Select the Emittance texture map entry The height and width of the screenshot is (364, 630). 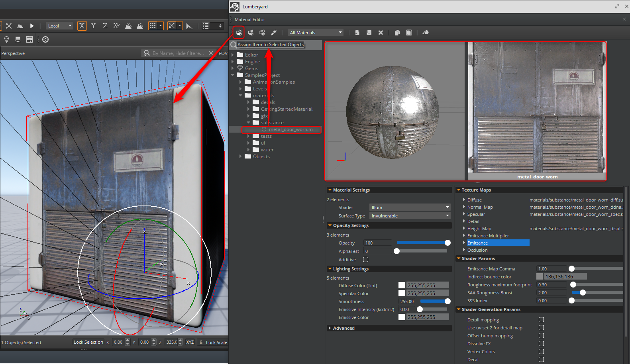(477, 243)
